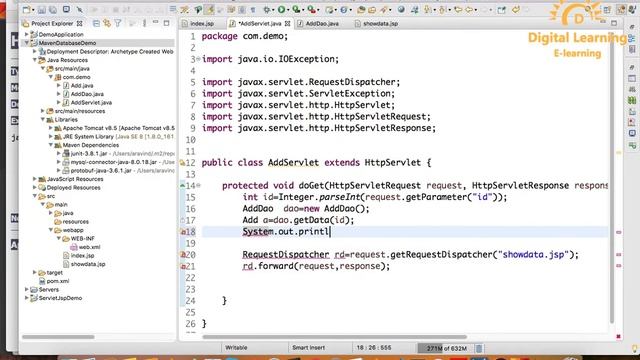The height and width of the screenshot is (360, 640).
Task: Select pom.xml in Project Explorer
Action: [x=58, y=281]
